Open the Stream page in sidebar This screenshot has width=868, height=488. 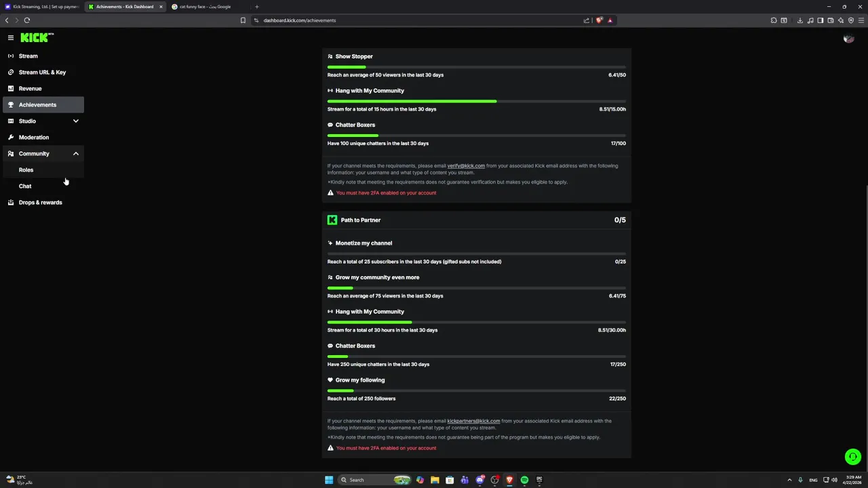tap(43, 56)
